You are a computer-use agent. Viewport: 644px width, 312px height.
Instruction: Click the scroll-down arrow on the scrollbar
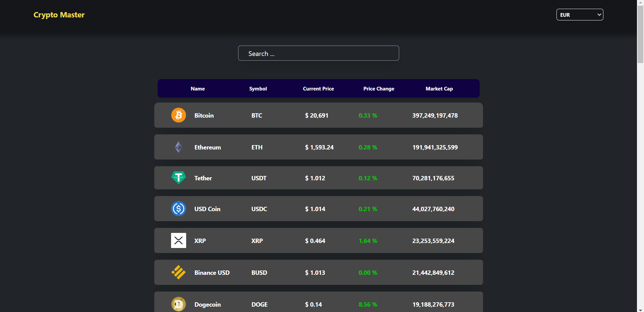click(x=640, y=309)
